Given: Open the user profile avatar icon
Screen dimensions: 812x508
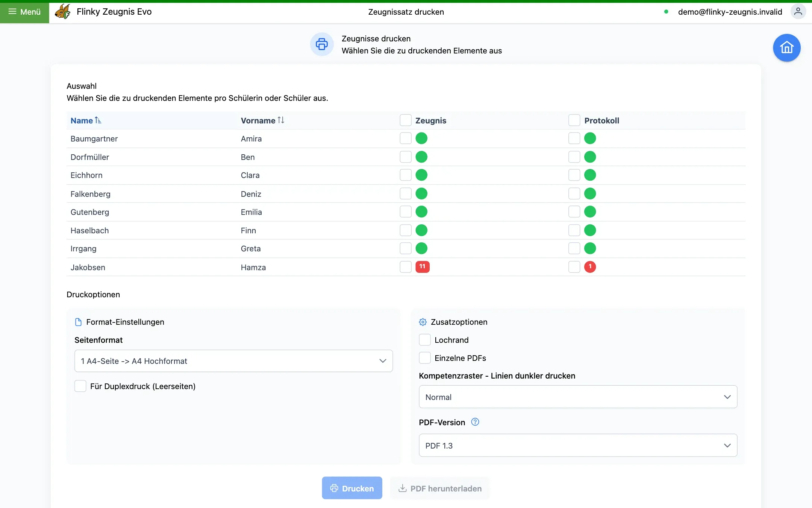Looking at the screenshot, I should click(x=798, y=12).
